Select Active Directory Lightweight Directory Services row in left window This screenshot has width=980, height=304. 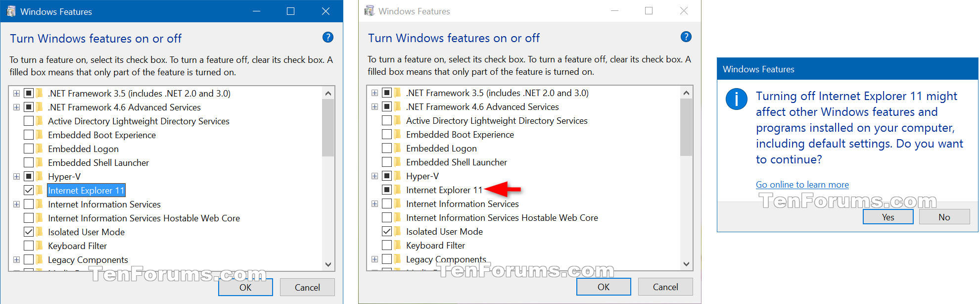(139, 121)
